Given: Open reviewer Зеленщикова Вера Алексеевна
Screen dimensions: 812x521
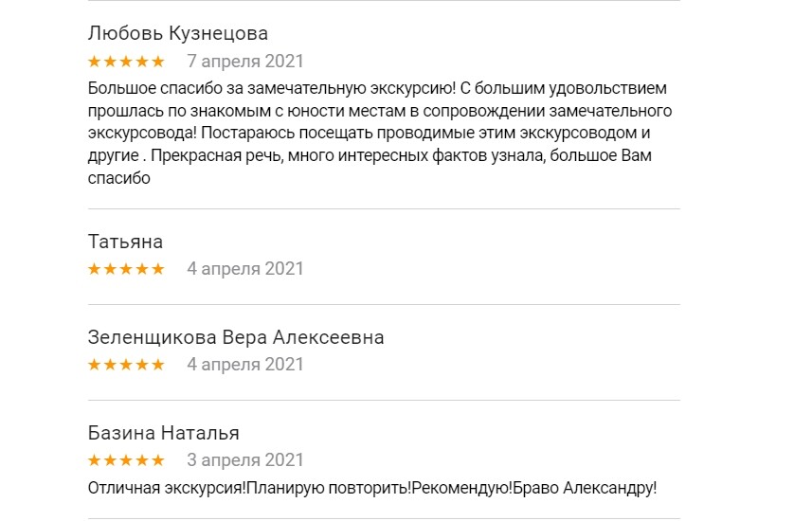Looking at the screenshot, I should [x=235, y=337].
